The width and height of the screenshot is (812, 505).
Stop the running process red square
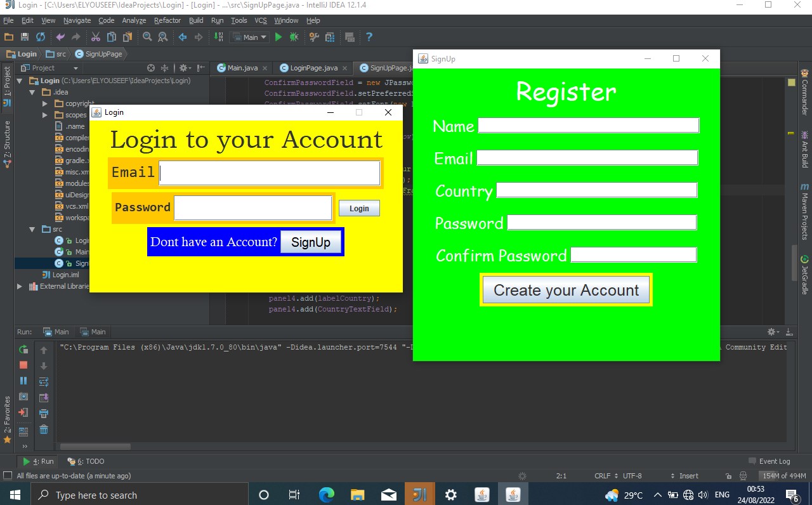(x=23, y=365)
